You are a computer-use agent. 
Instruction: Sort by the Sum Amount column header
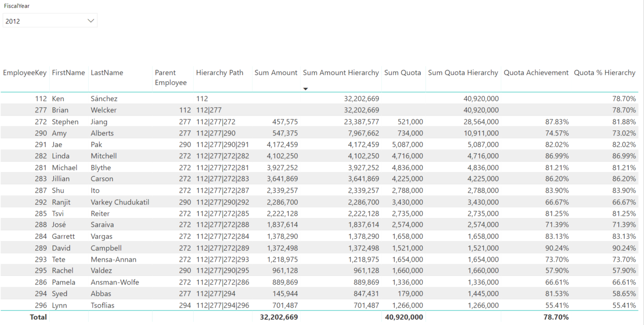click(x=276, y=73)
